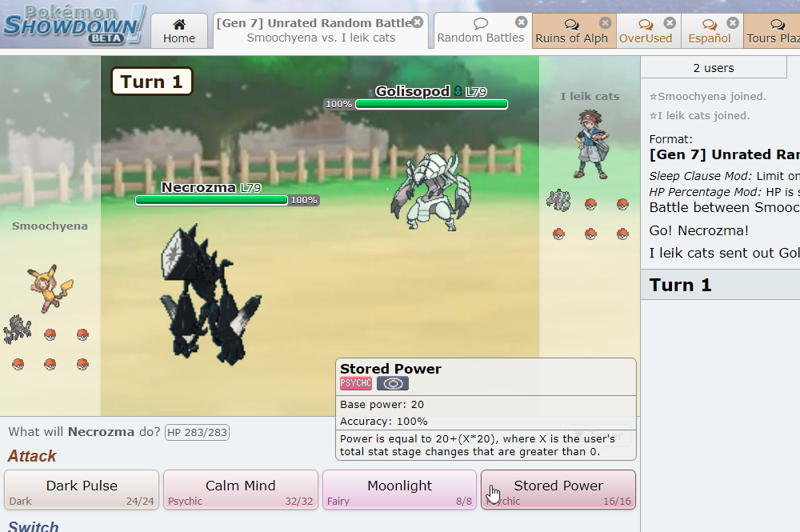
Task: Close the Unrated Random Battle tab
Action: click(418, 22)
